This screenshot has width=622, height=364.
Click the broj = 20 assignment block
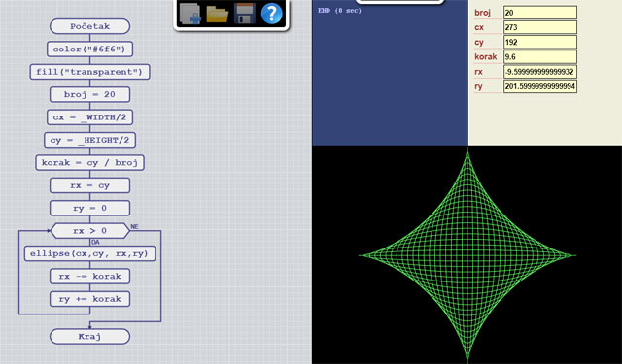90,95
